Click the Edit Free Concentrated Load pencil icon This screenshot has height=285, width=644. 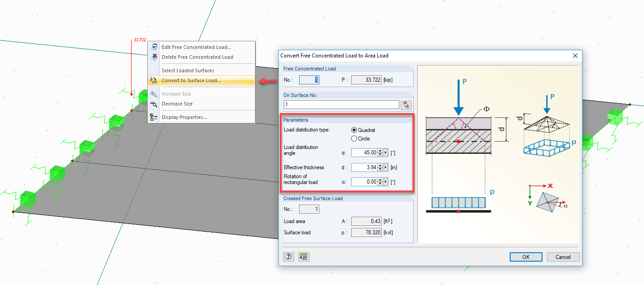(x=153, y=47)
